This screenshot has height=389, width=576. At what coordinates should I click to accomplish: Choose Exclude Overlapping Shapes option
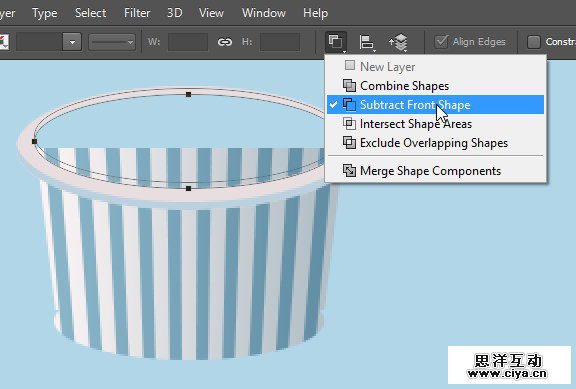(435, 143)
